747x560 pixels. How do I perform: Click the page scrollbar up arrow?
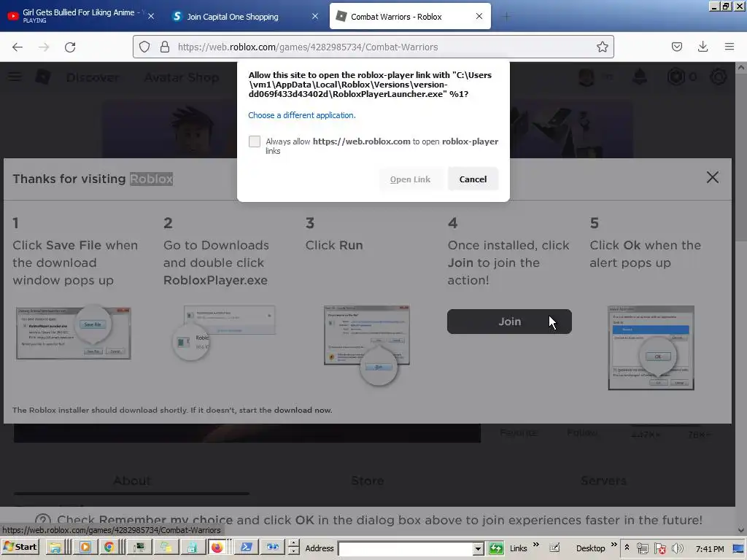coord(741,68)
